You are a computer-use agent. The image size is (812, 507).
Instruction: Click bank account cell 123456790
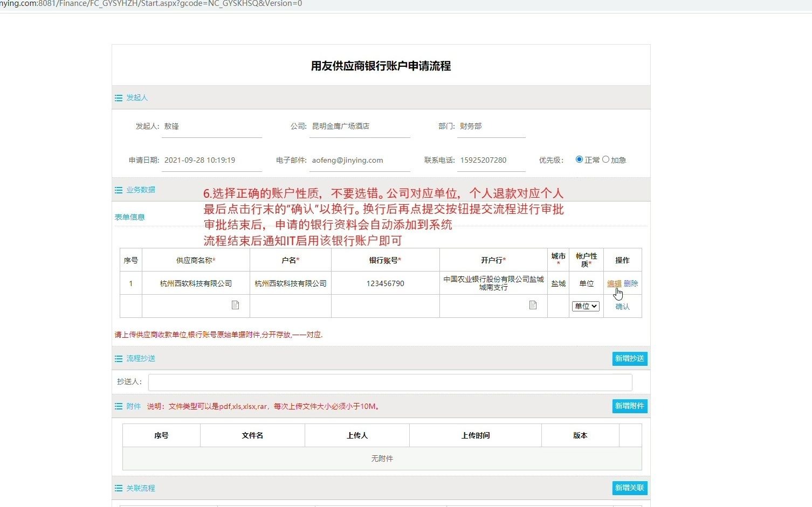coord(386,283)
